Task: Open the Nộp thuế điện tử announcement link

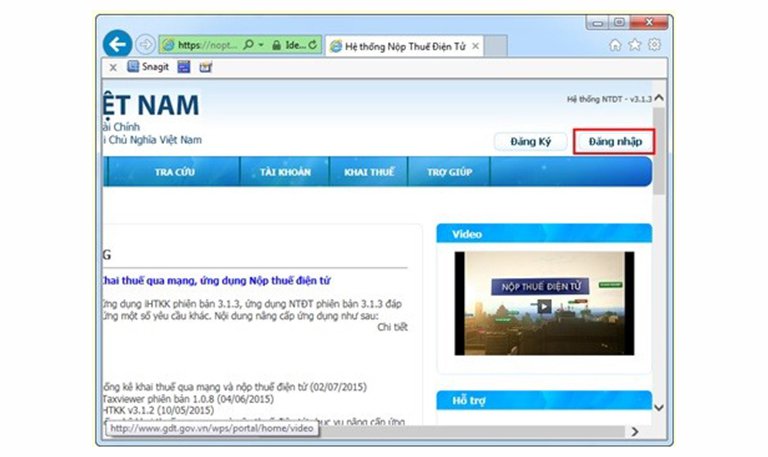Action: click(216, 281)
